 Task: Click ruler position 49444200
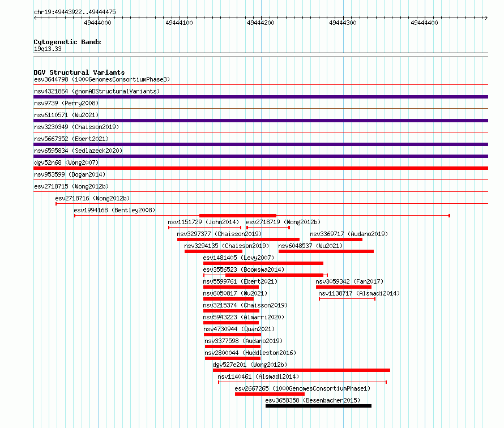[260, 23]
